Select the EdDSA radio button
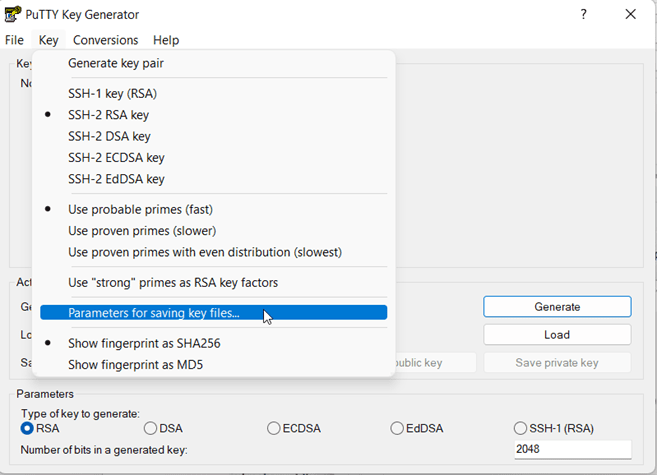 pos(398,429)
